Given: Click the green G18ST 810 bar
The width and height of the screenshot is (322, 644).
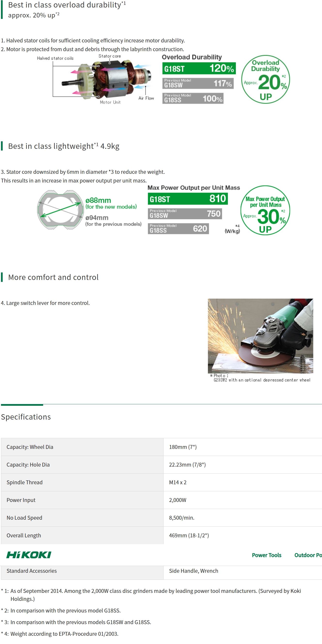Looking at the screenshot, I should 188,199.
